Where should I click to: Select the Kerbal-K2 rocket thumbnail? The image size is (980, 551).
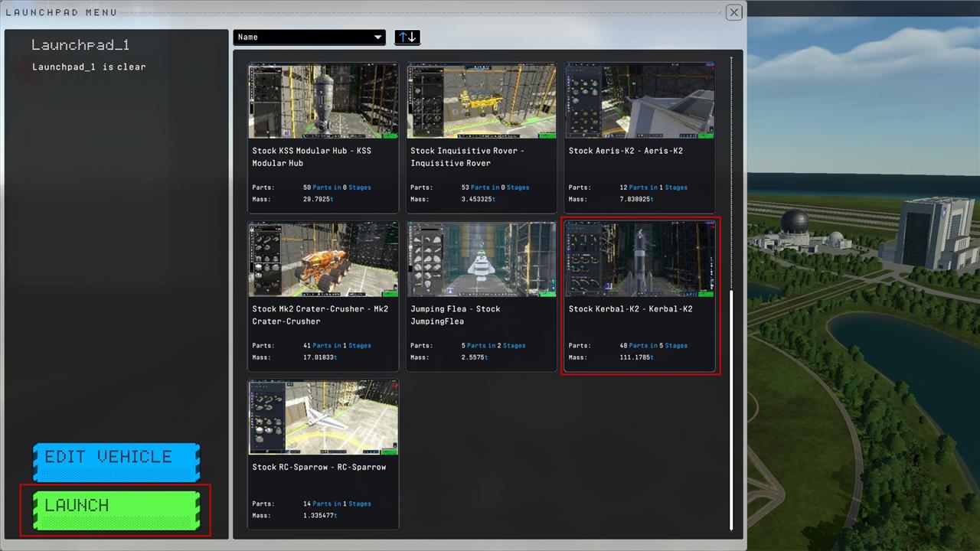639,259
